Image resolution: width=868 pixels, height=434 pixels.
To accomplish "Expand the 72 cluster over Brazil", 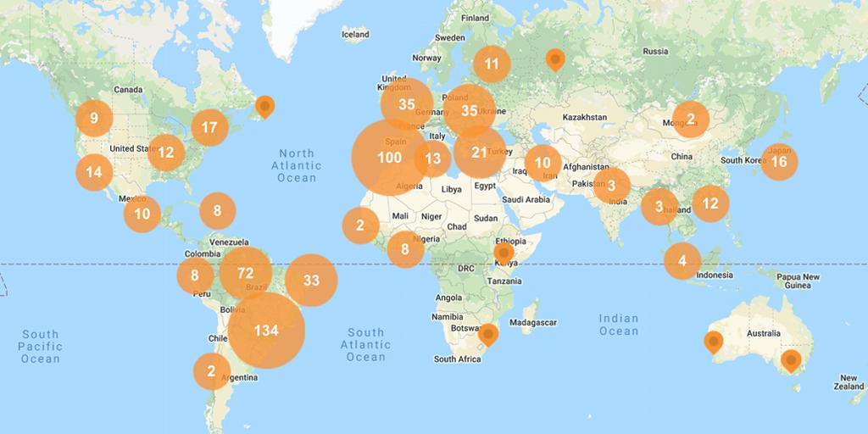I will click(x=246, y=273).
